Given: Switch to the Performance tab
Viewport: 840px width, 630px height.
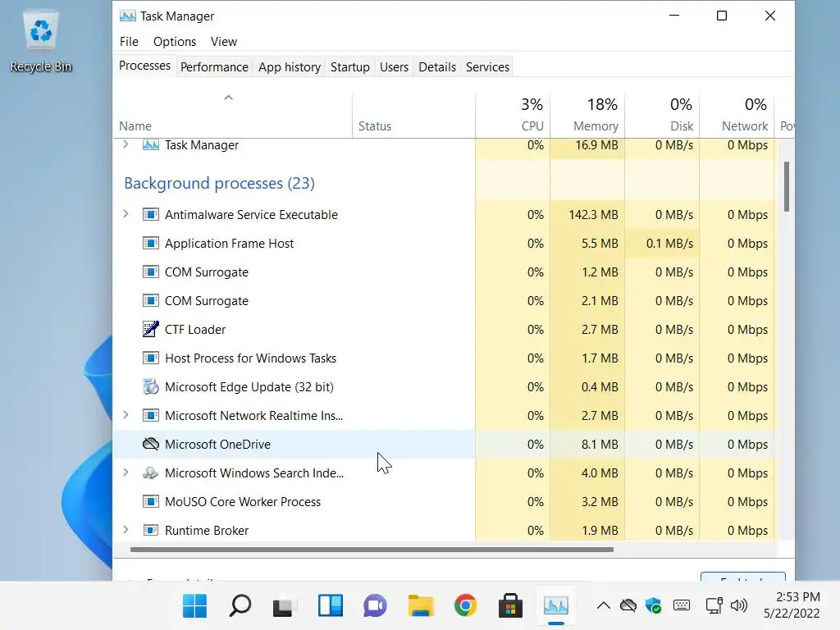Looking at the screenshot, I should click(x=214, y=67).
